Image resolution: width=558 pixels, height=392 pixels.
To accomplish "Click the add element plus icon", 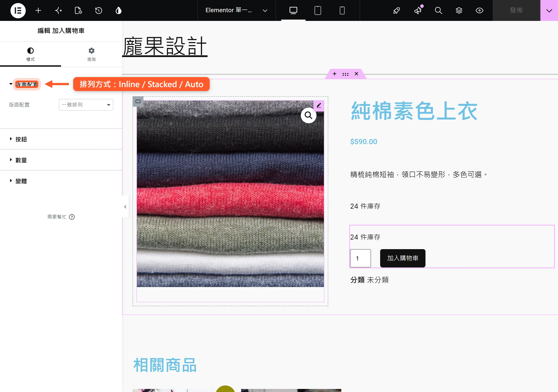I will (x=38, y=10).
